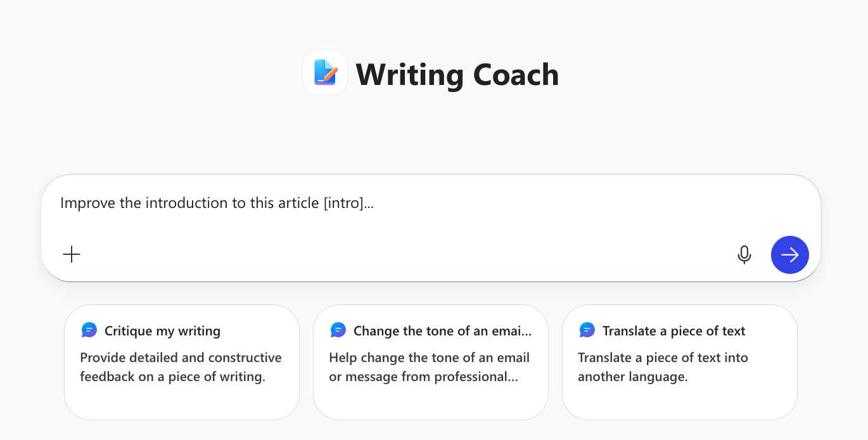Activate the microphone voice input
This screenshot has height=440, width=868.
[744, 255]
